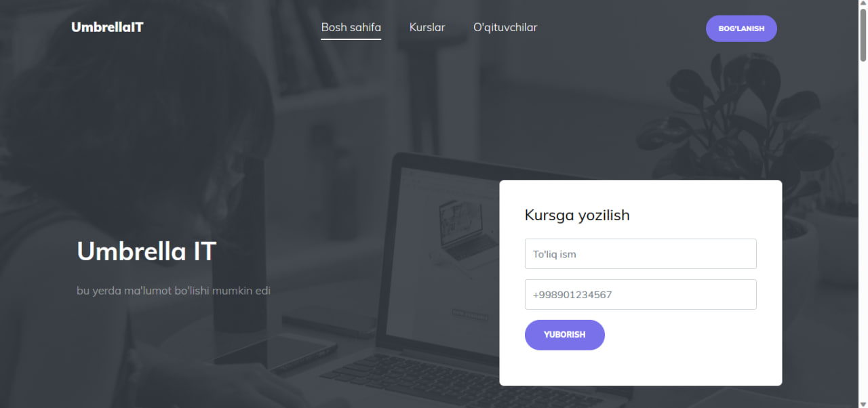868x408 pixels.
Task: Click blank area below YUBORISH in card
Action: [x=641, y=368]
